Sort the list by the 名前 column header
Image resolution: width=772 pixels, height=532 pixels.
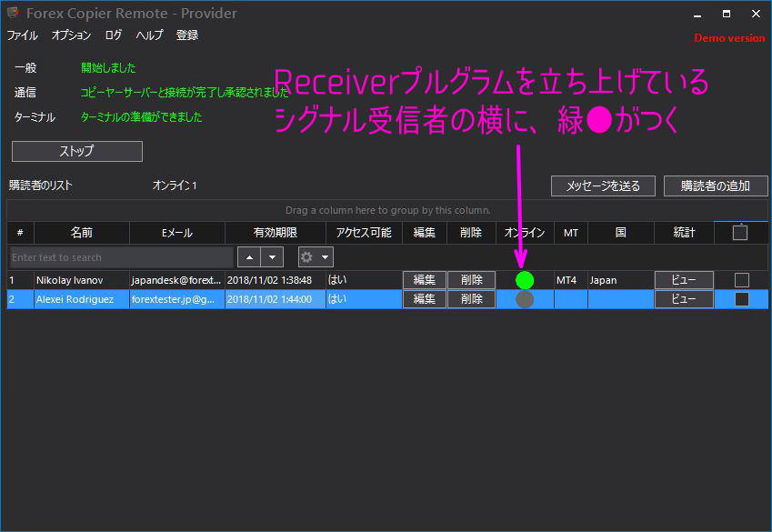coord(79,232)
